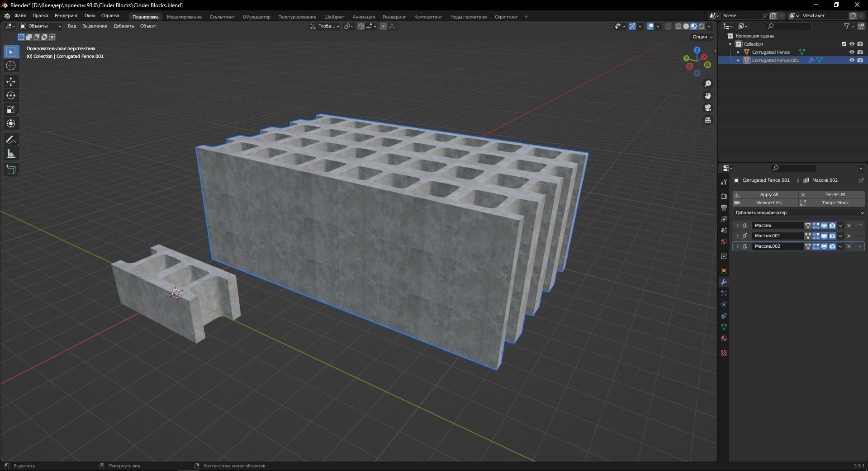868x471 pixels.
Task: Open the Texture properties tab
Action: coord(724,353)
